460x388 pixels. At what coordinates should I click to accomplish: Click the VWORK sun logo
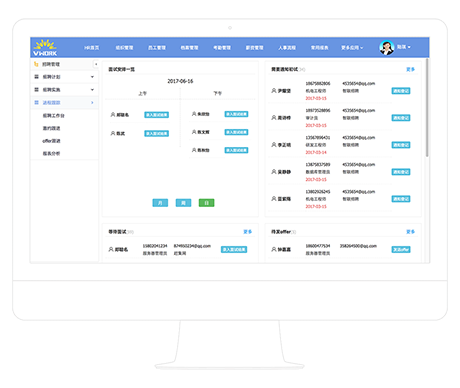[x=45, y=47]
